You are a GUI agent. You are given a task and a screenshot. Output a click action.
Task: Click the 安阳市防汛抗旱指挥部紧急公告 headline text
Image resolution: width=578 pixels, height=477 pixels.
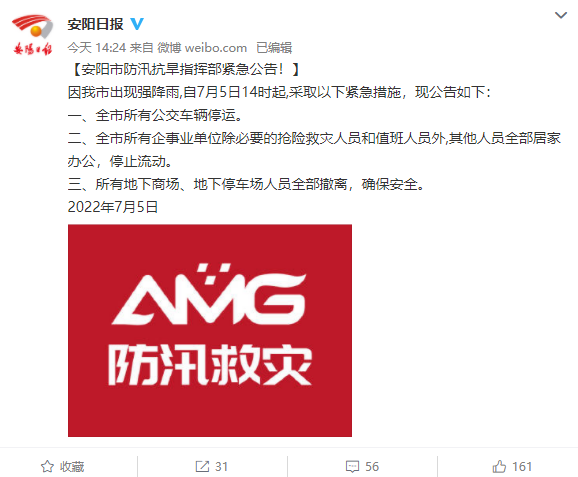pyautogui.click(x=183, y=69)
